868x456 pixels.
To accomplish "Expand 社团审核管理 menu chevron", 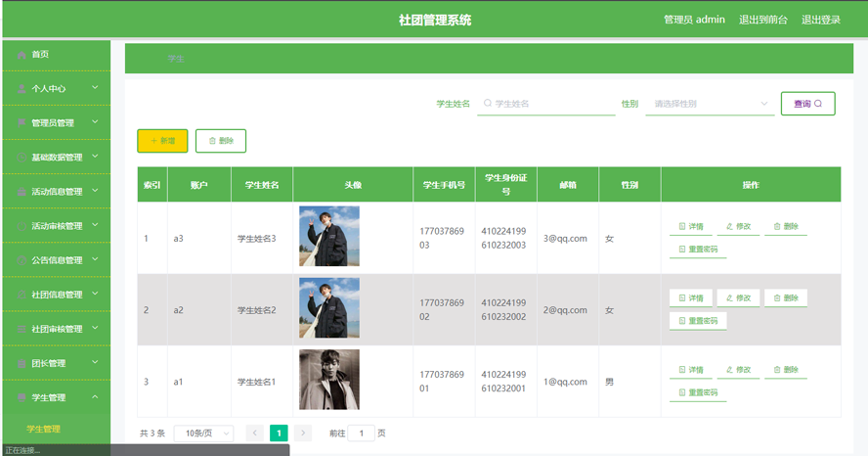I will point(95,328).
